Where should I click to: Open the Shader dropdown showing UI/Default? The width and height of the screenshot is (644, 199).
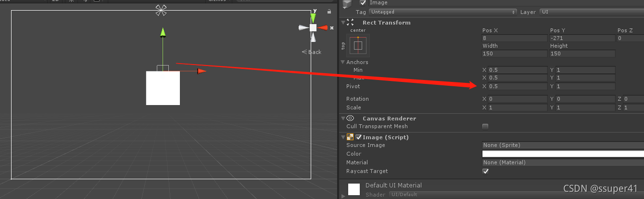click(x=517, y=195)
